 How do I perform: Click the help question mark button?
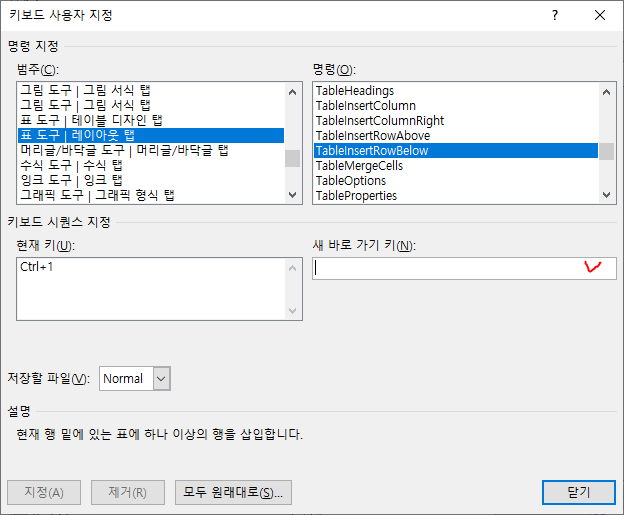555,16
